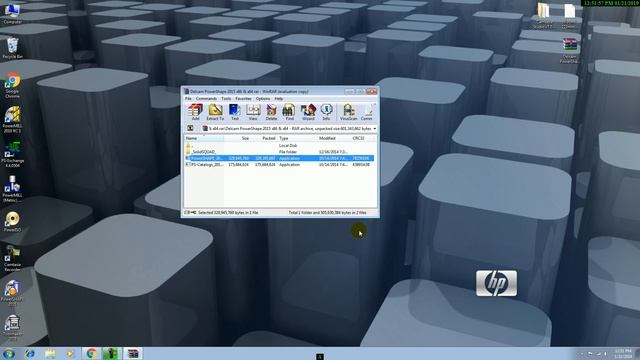The height and width of the screenshot is (360, 640).
Task: Click the VirusScan toolbar icon
Action: click(348, 112)
